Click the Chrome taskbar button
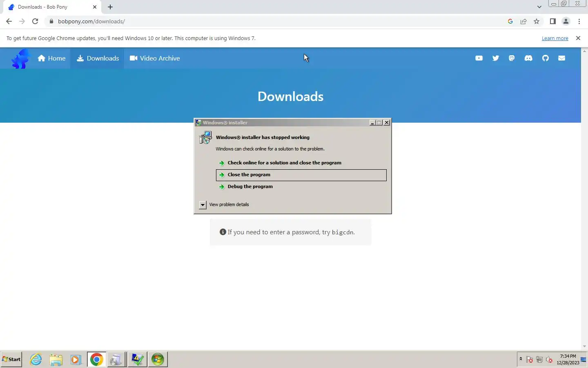588x368 pixels. click(96, 359)
